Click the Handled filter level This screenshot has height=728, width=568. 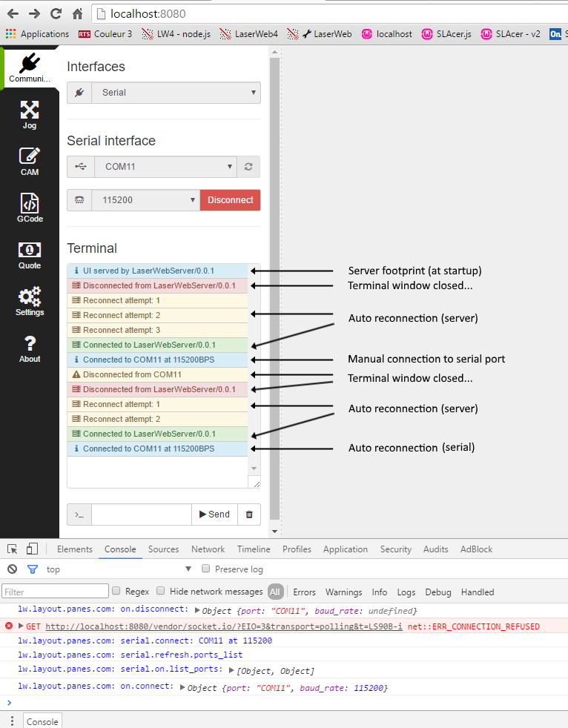478,592
